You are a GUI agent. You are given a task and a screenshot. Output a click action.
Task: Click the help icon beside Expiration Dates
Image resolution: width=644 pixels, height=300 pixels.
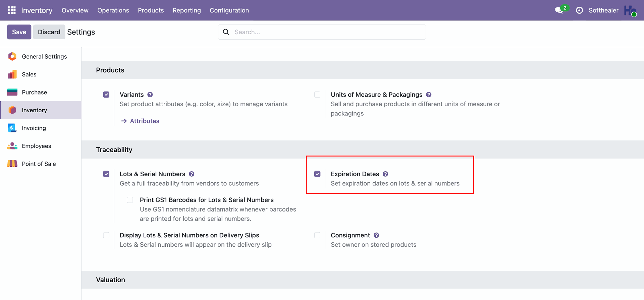click(385, 174)
